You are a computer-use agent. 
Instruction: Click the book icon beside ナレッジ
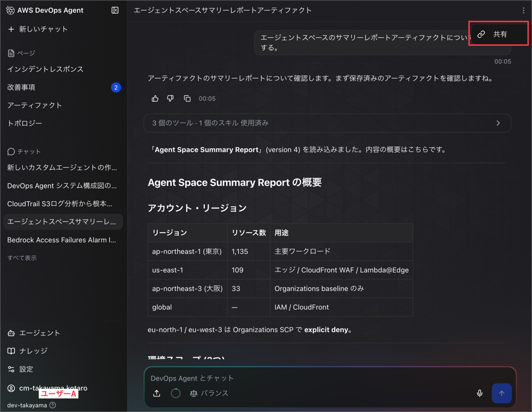click(11, 351)
